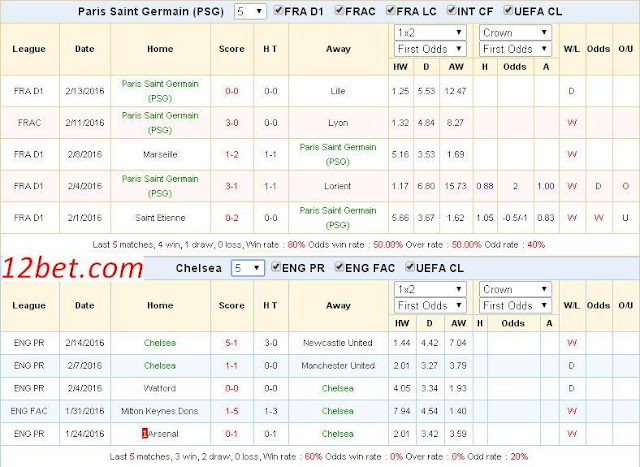Click Manchester United team name

[x=338, y=366]
